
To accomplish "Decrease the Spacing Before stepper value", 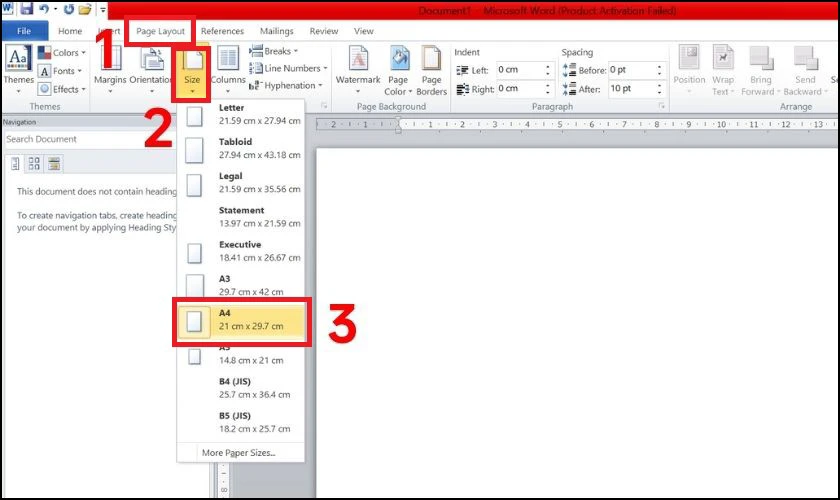I will tap(659, 73).
